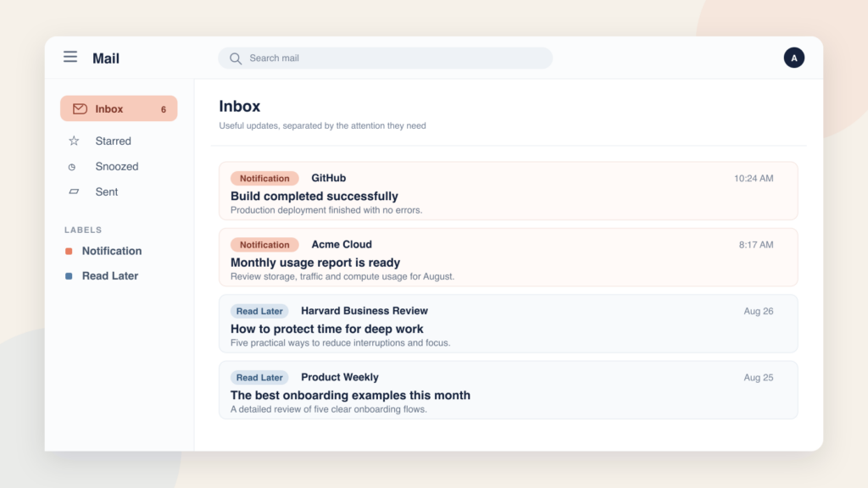Open 'Build completed successfully' email
Viewport: 868px width, 488px height.
click(x=509, y=191)
